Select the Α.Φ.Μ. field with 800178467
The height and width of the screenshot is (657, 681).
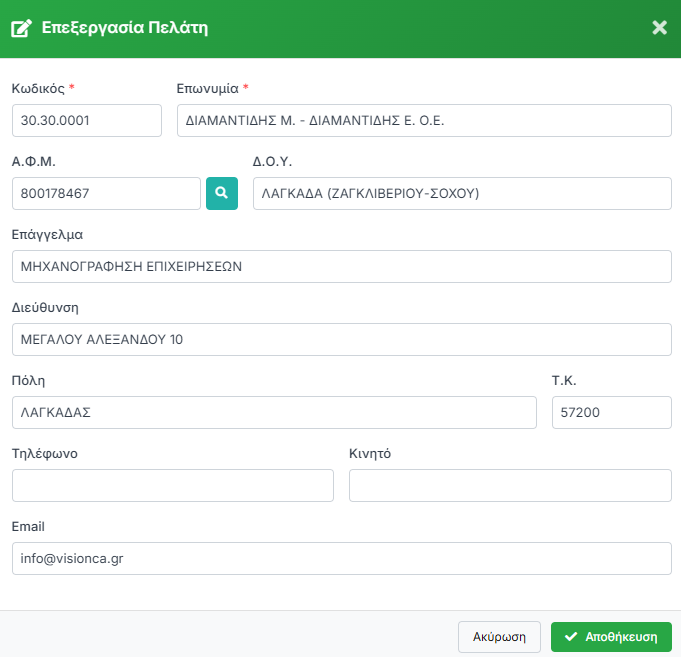tap(107, 194)
